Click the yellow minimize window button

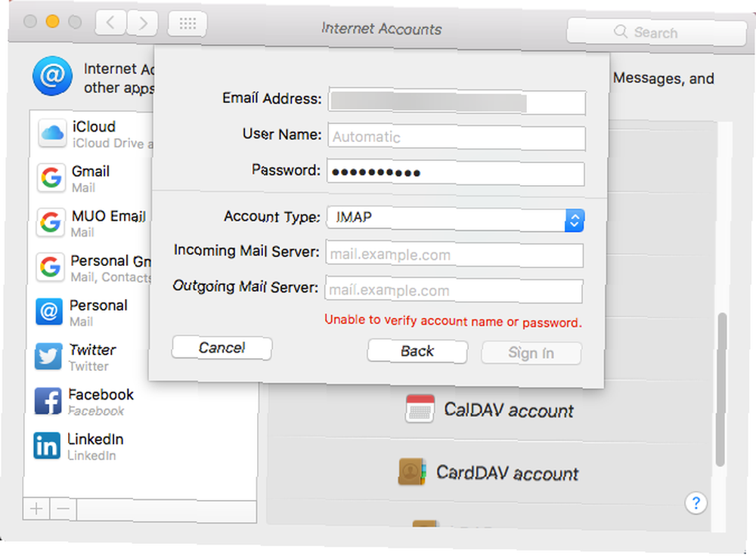point(52,21)
